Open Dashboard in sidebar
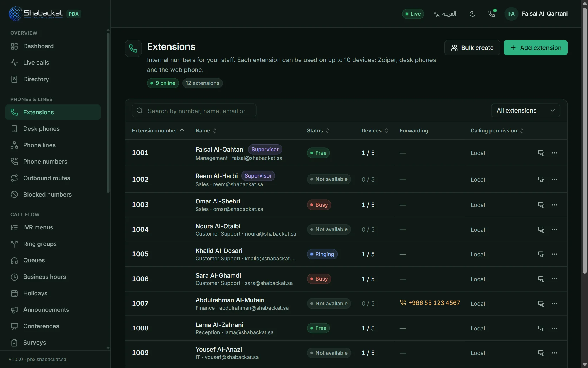Viewport: 588px width, 368px height. [53, 46]
